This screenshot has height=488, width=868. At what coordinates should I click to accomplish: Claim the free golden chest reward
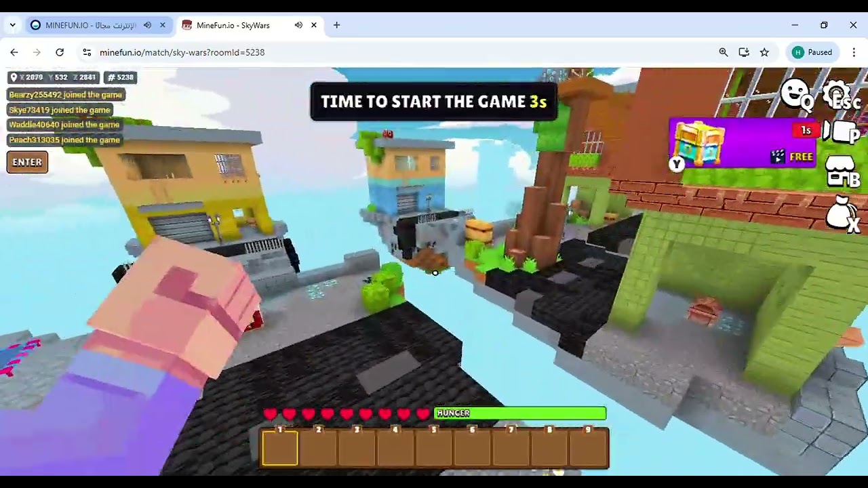pyautogui.click(x=742, y=143)
